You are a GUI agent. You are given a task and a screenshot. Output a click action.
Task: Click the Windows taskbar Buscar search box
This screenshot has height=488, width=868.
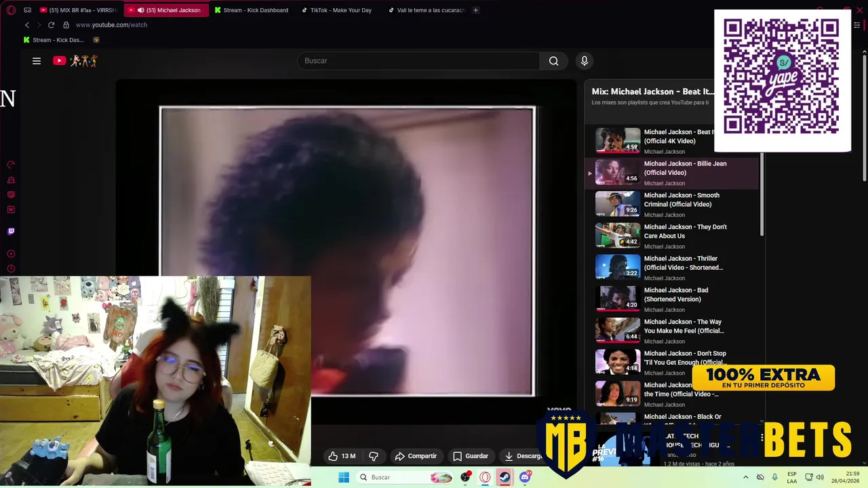click(406, 477)
